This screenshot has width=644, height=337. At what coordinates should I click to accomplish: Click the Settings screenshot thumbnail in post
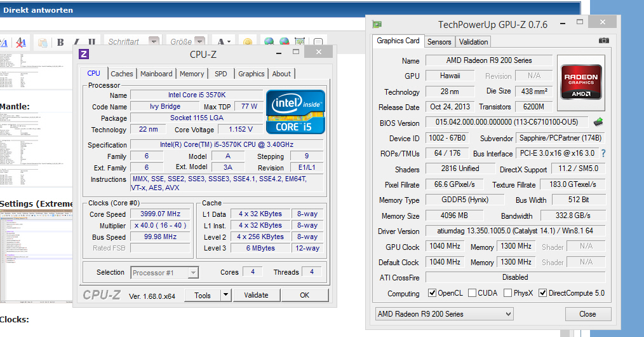tap(36, 256)
